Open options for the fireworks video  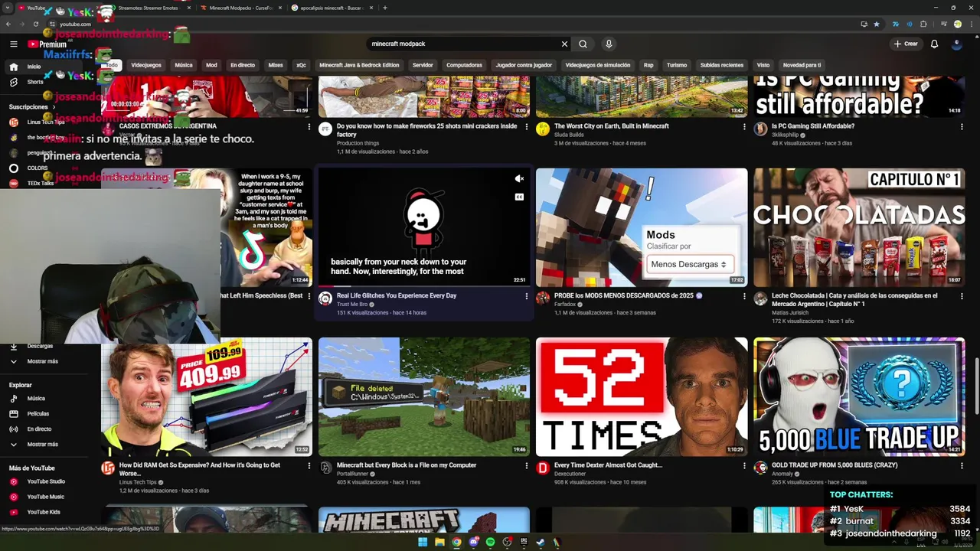526,127
